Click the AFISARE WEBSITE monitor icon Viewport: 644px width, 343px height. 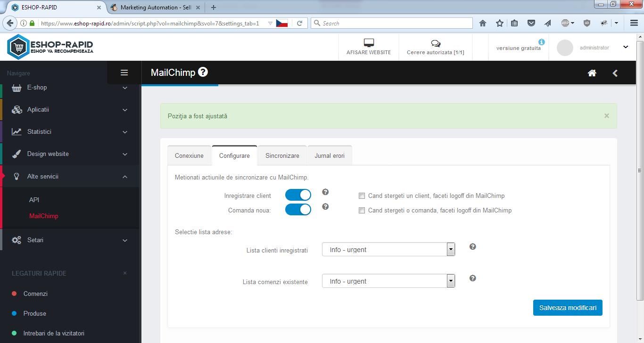[369, 43]
